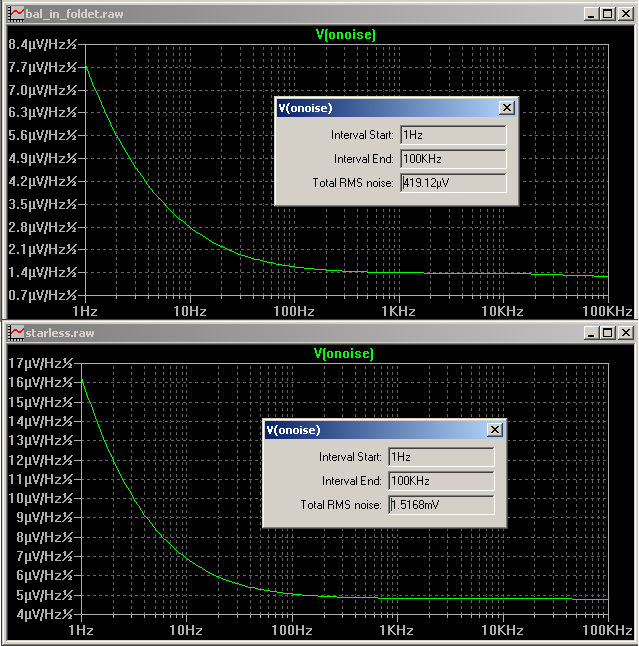
Task: Click V(onoise) trace label in bal_in_foldet plot
Action: point(346,35)
